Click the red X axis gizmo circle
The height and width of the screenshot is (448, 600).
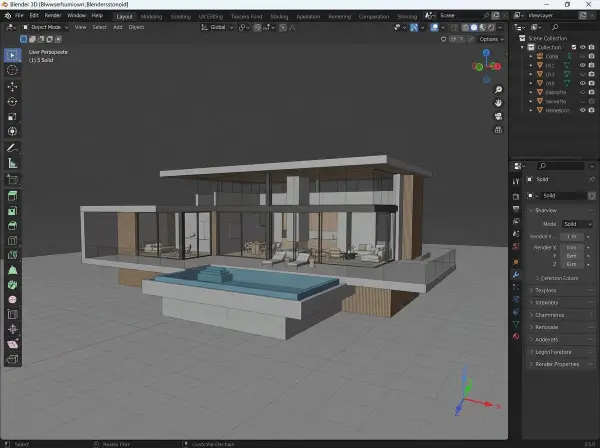coord(497,67)
